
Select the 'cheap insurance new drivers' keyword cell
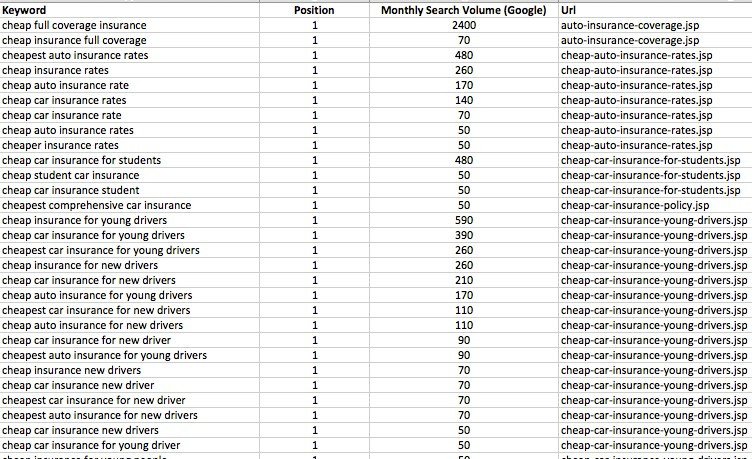point(129,370)
